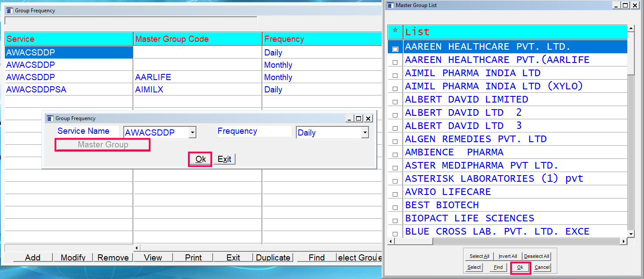Confirm with Ok in the Master Group List

click(x=520, y=267)
